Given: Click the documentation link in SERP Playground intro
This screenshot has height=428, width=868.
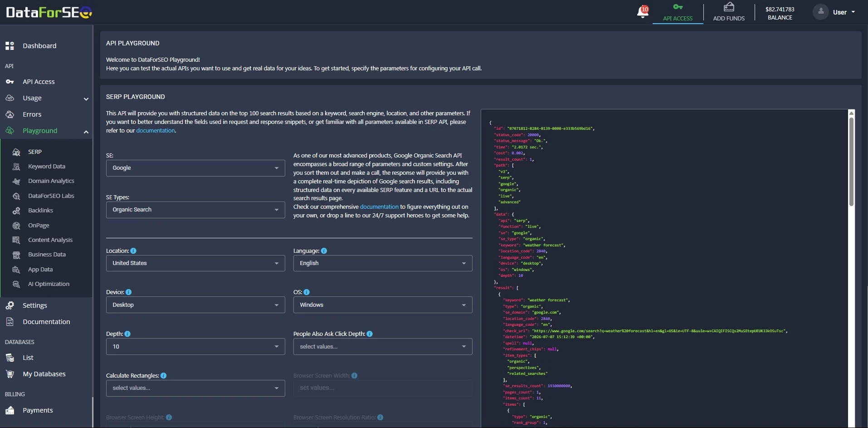Looking at the screenshot, I should click(x=156, y=131).
